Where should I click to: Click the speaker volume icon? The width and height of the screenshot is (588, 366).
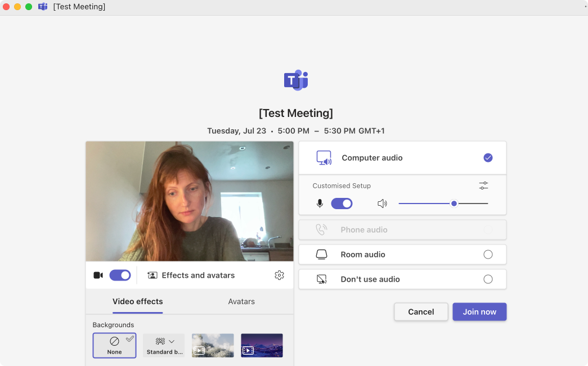coord(382,204)
